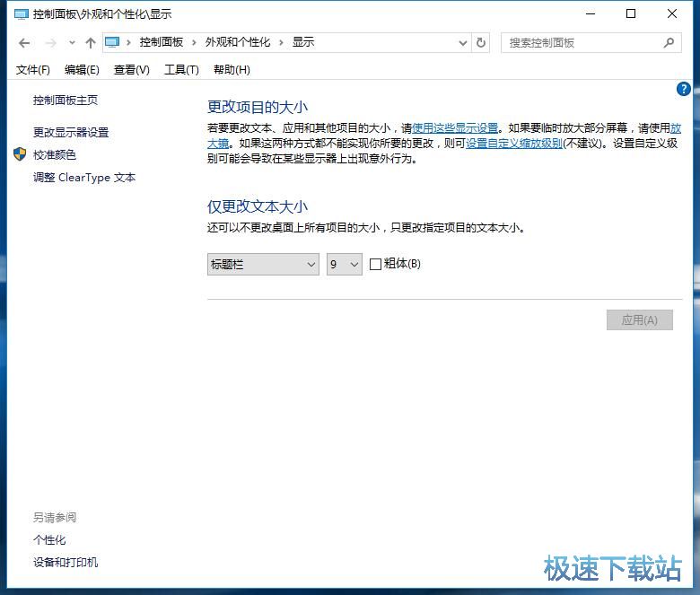This screenshot has height=595, width=700.
Task: Click the computer icon in address bar
Action: pos(112,42)
